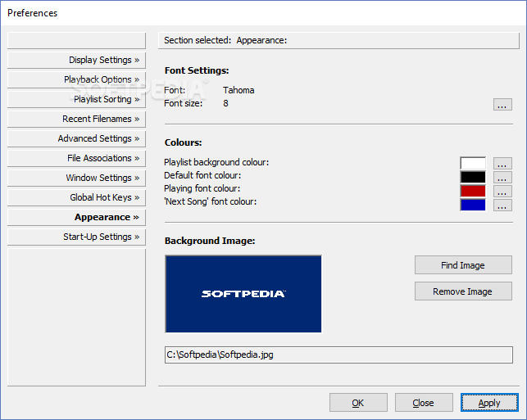Click the Find Image button
527x420 pixels.
[x=463, y=265]
